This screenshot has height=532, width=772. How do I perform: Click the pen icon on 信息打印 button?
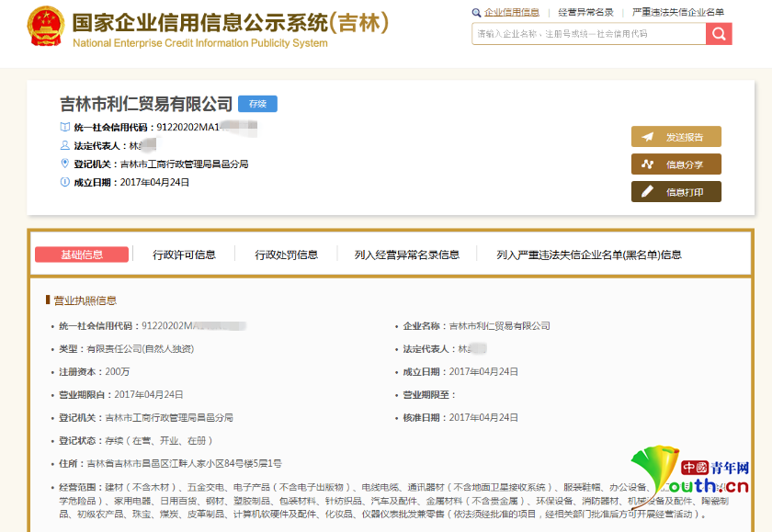click(x=649, y=192)
